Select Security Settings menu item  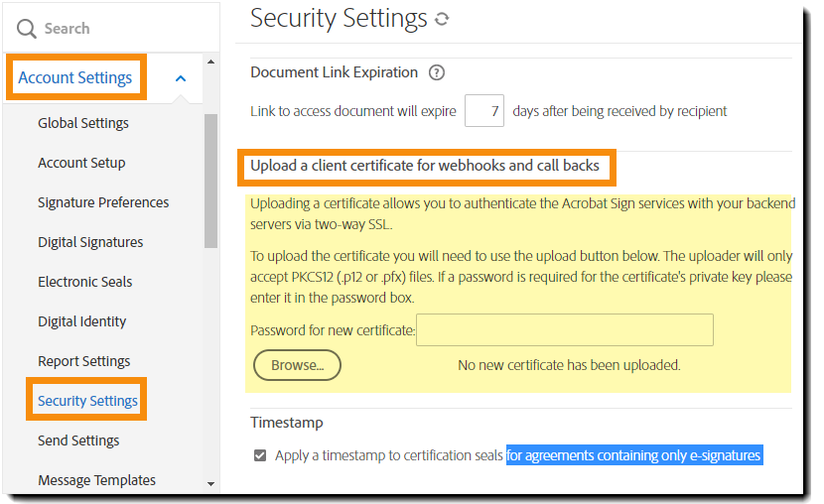87,401
